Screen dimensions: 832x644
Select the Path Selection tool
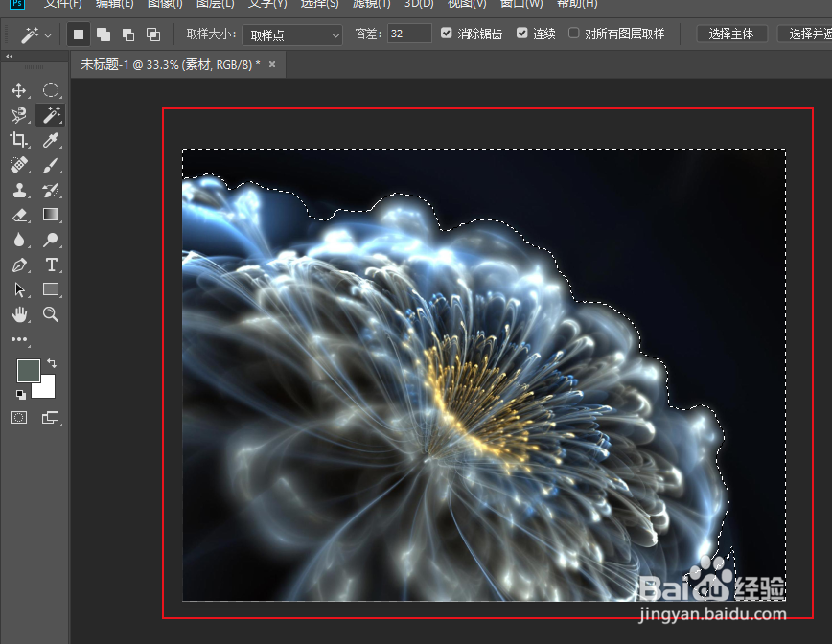coord(19,289)
